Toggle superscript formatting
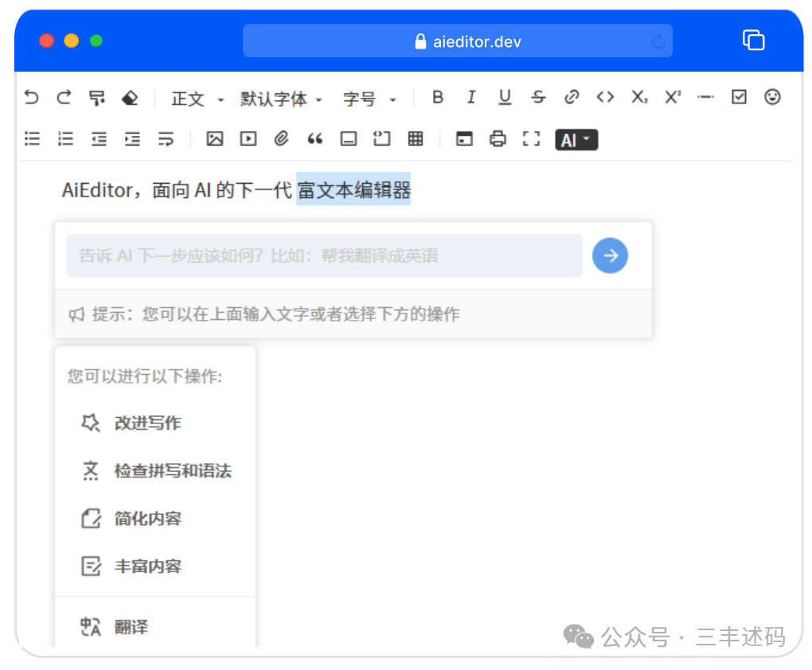 [673, 97]
